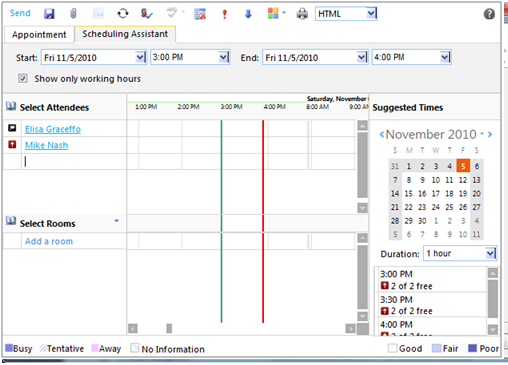Screen dimensions: 508x365
Task: Open Elisa Graceffo attendee link
Action: pos(53,129)
